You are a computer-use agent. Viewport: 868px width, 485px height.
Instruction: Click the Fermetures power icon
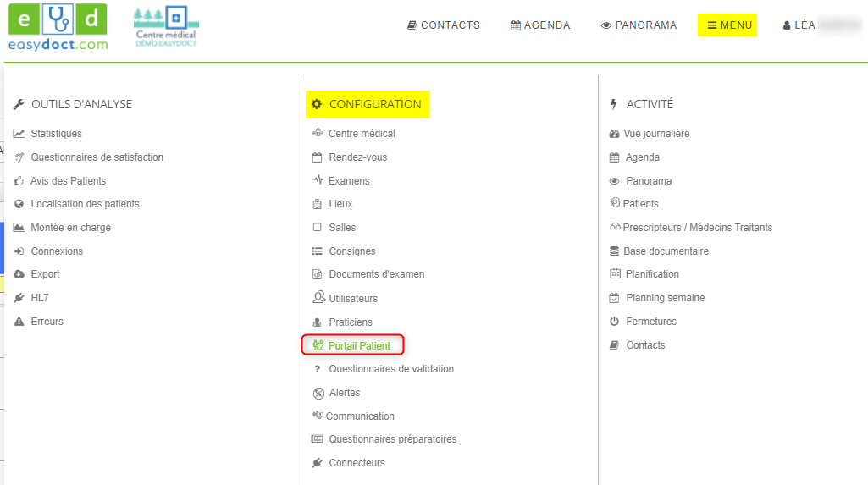[x=615, y=322]
